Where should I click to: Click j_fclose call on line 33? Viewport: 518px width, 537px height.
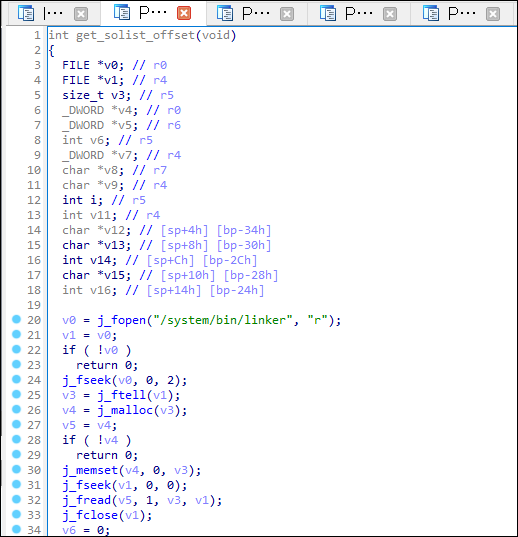pyautogui.click(x=90, y=515)
